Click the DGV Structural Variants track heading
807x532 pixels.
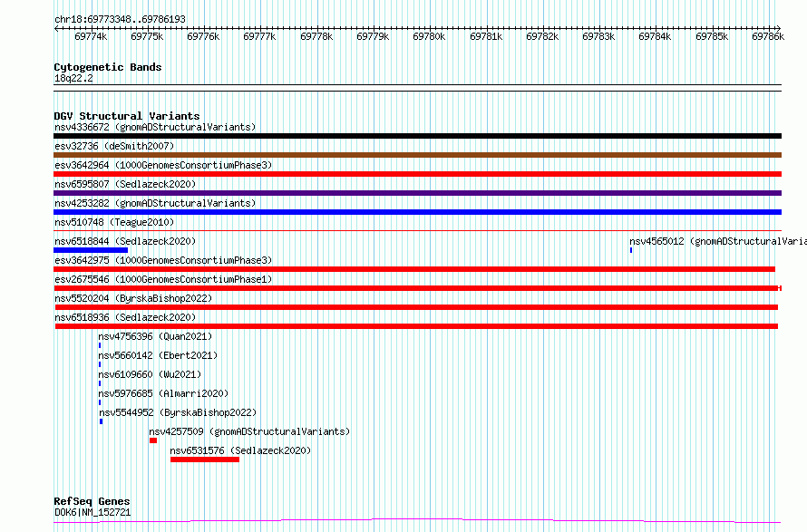click(x=127, y=116)
